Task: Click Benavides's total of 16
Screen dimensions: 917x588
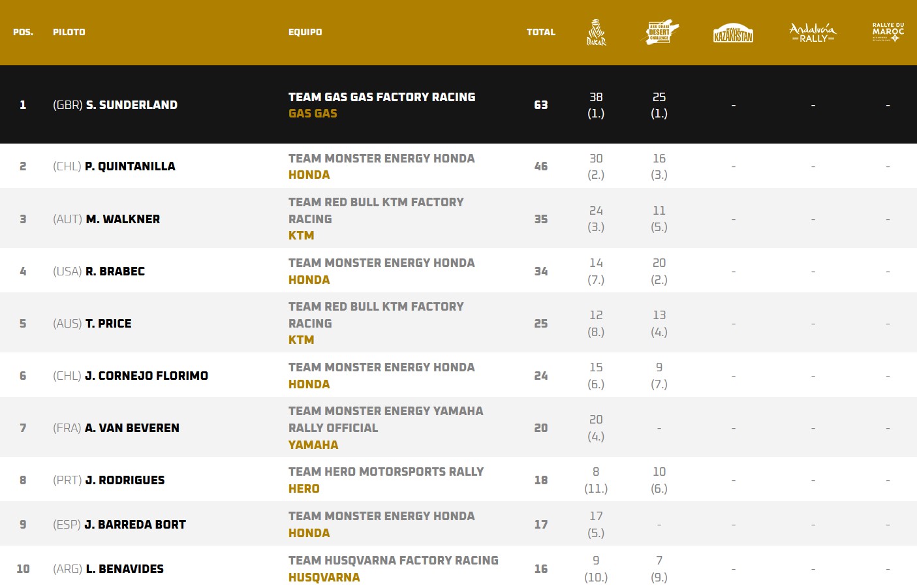Action: point(541,568)
